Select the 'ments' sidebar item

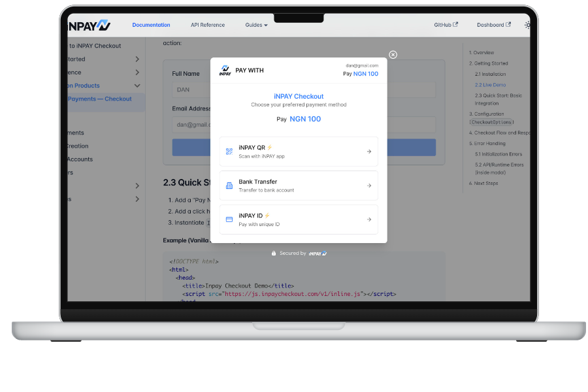(76, 133)
